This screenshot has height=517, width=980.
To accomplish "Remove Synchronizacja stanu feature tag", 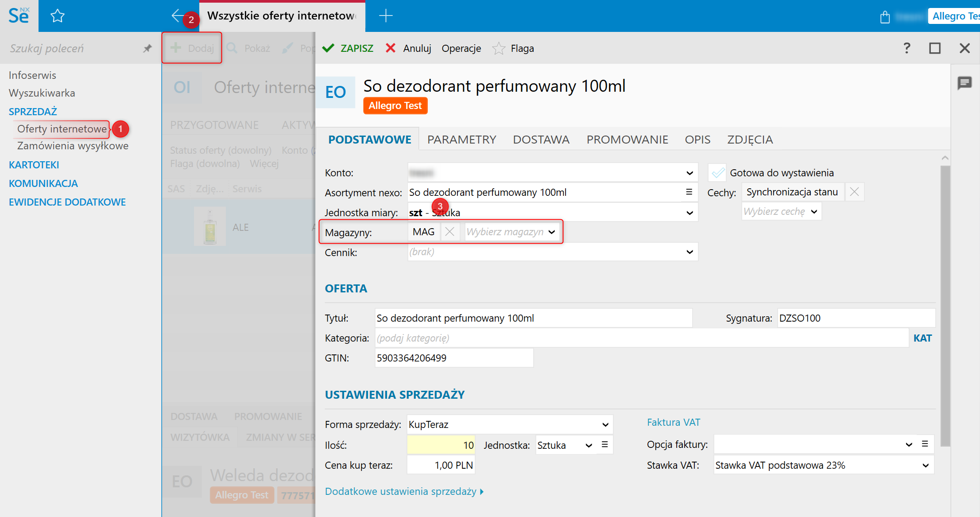I will coord(854,192).
